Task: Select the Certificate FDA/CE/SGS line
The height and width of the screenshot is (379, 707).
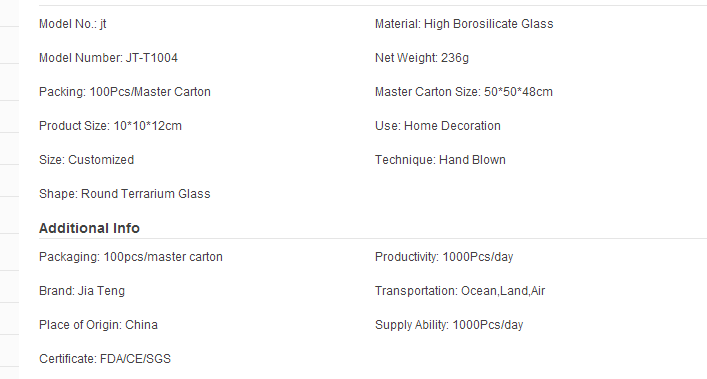Action: pos(105,359)
